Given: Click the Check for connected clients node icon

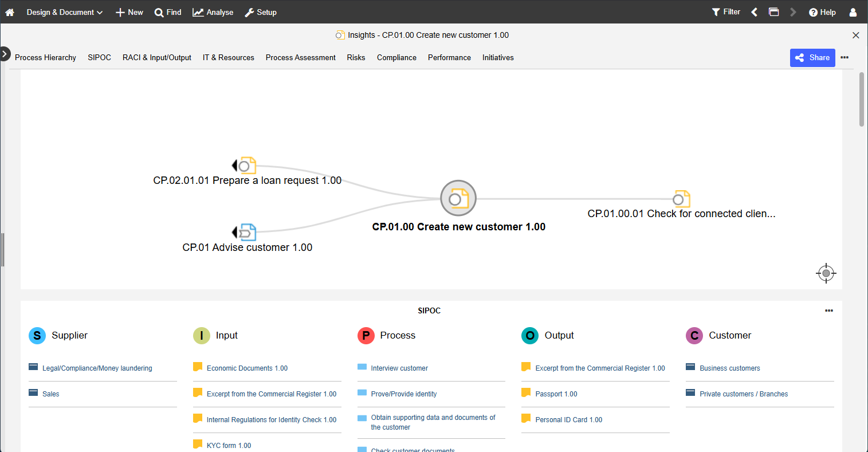Looking at the screenshot, I should click(x=681, y=199).
